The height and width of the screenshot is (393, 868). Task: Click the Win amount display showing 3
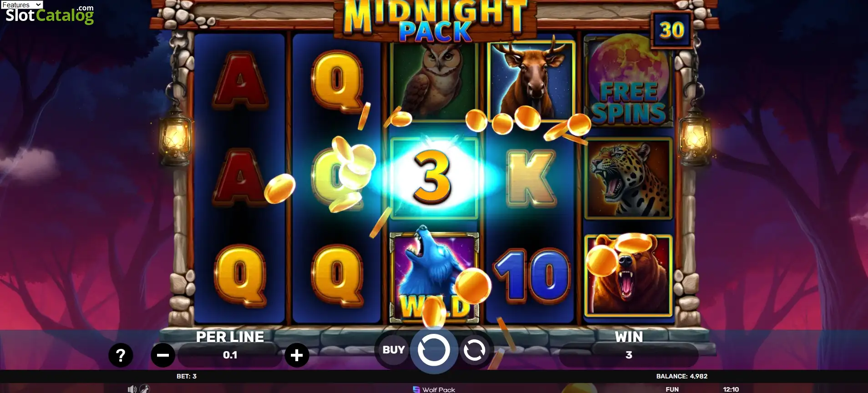629,355
